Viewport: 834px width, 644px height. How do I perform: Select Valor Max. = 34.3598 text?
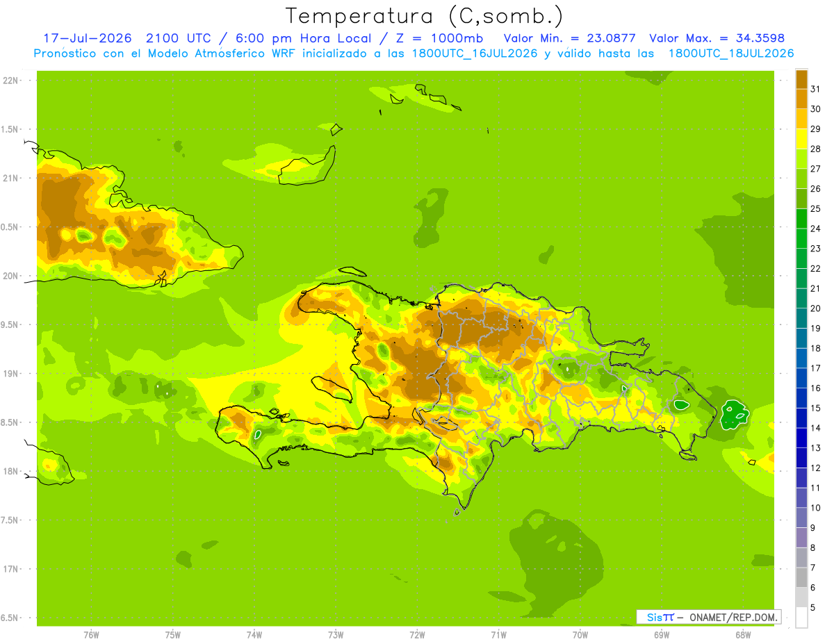pyautogui.click(x=717, y=38)
